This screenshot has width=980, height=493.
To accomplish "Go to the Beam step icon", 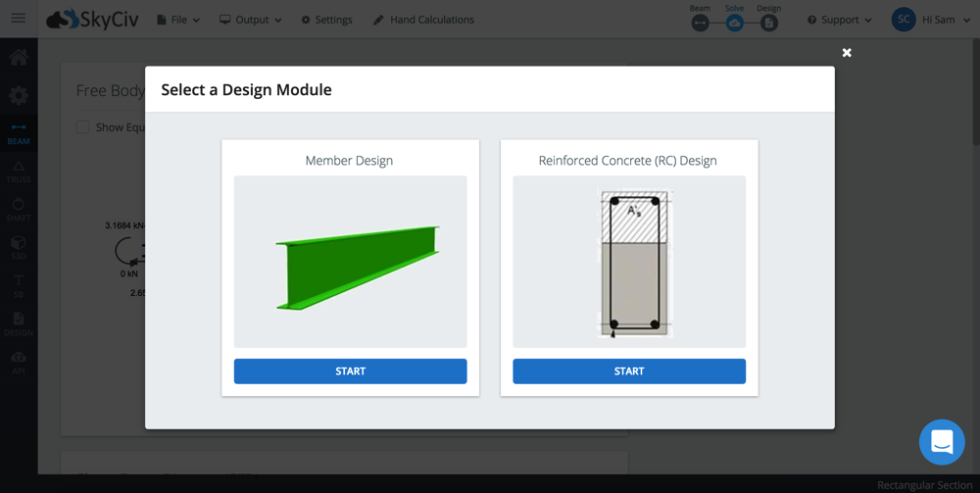I will click(700, 23).
